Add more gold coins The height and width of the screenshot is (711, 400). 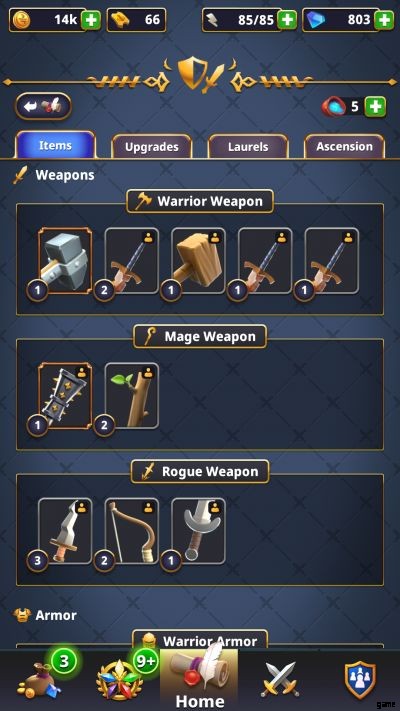click(x=91, y=20)
